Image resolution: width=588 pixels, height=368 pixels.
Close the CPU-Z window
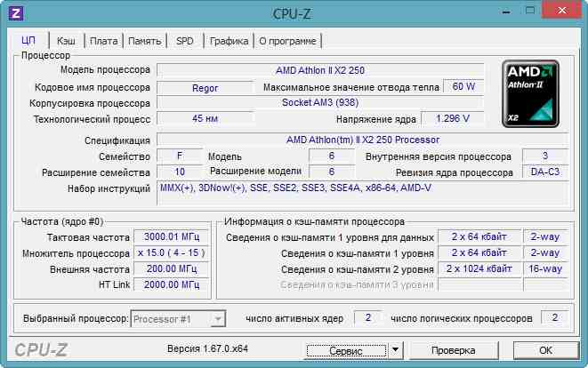[561, 11]
